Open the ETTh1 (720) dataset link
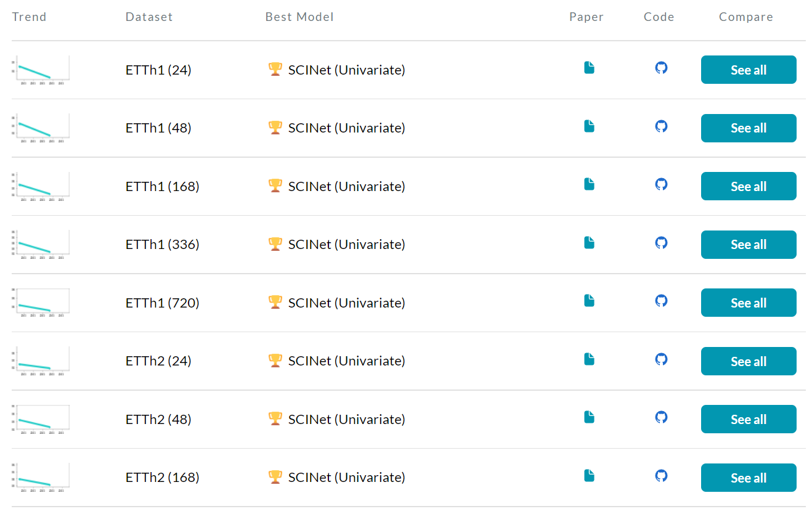812x514 pixels. point(163,303)
